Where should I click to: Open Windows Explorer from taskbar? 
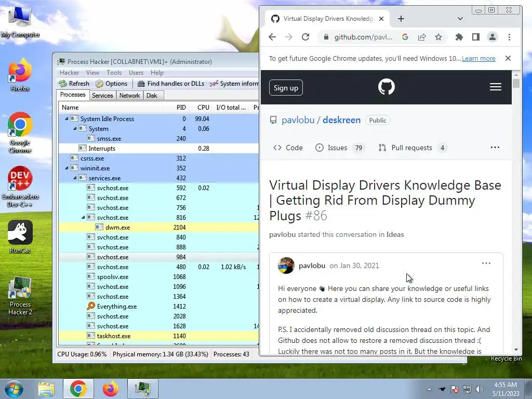coord(46,389)
